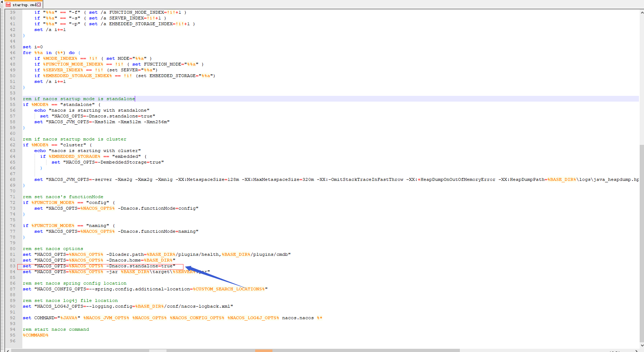
Task: Click the 'set SERVER="%%a"' text on line 49
Action: click(132, 70)
